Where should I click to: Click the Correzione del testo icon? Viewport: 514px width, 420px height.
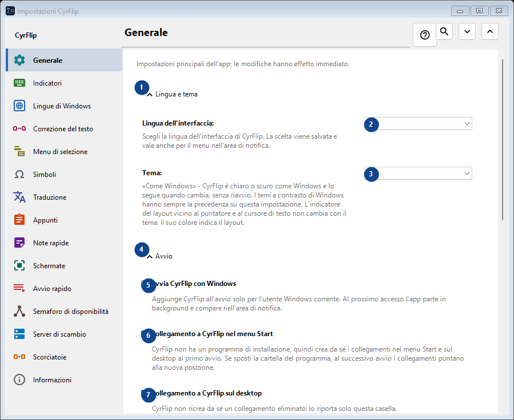click(x=19, y=129)
